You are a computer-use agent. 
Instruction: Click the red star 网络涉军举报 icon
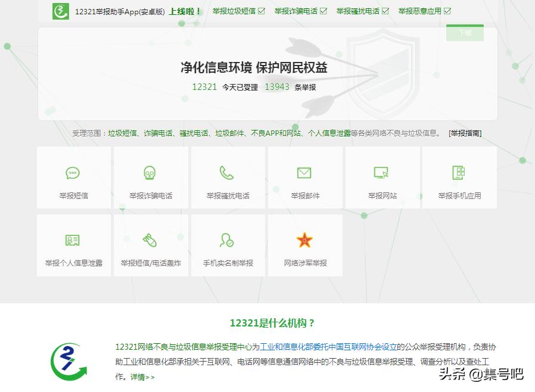(x=304, y=241)
